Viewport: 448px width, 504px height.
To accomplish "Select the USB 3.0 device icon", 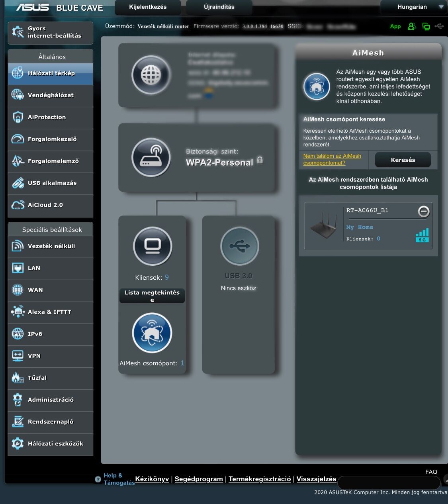I will [240, 247].
